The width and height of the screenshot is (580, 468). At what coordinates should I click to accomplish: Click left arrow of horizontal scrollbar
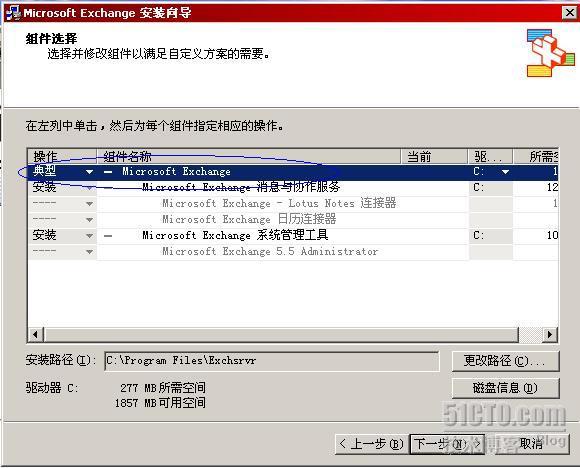click(35, 335)
